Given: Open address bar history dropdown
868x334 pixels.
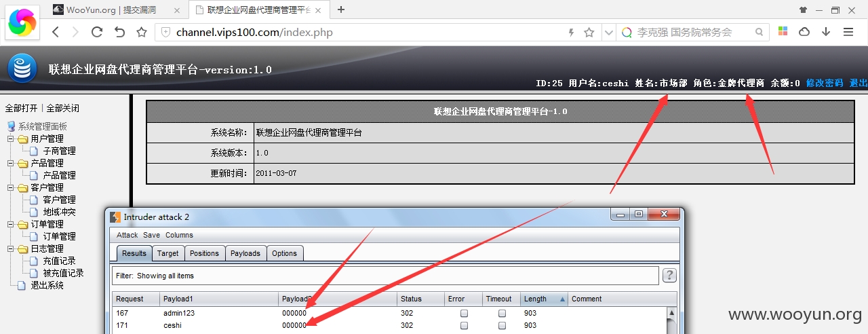Looking at the screenshot, I should (x=608, y=32).
